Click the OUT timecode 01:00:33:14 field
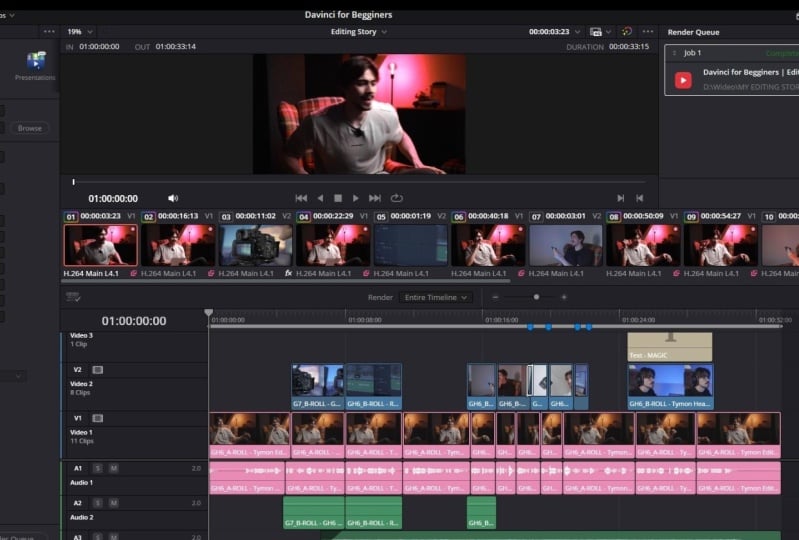This screenshot has height=540, width=799. pyautogui.click(x=176, y=46)
